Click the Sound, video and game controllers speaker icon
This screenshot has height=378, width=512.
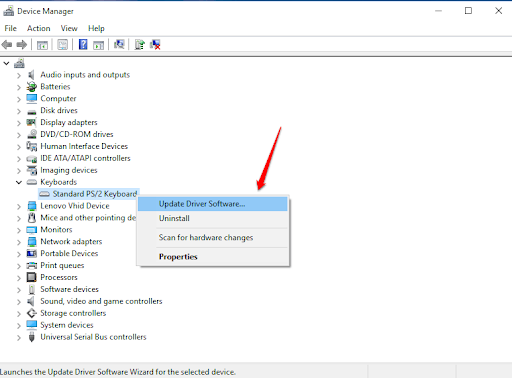click(x=31, y=301)
